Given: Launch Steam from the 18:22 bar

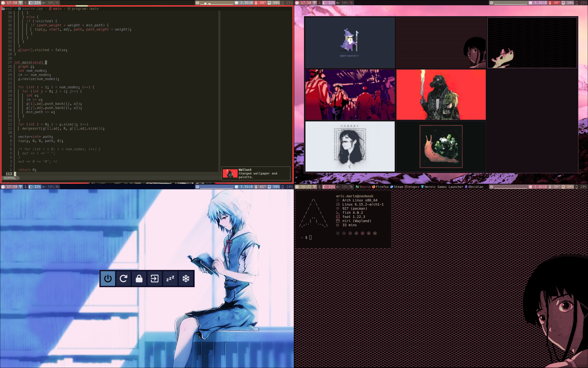Looking at the screenshot, I should [x=397, y=187].
